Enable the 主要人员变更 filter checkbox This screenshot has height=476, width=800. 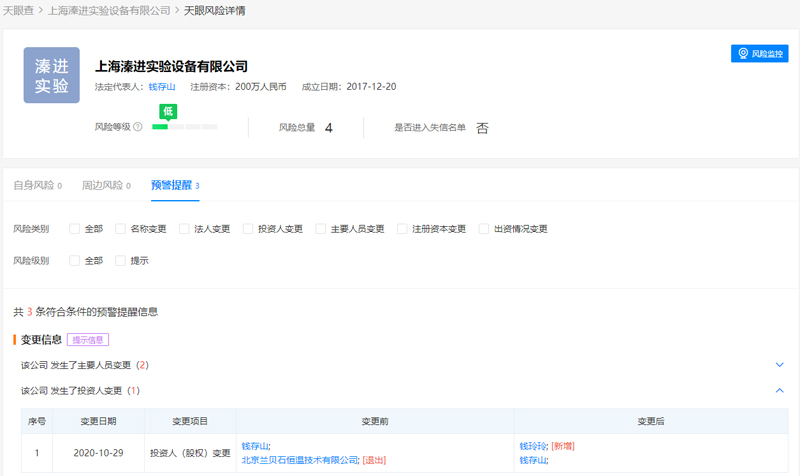click(320, 229)
